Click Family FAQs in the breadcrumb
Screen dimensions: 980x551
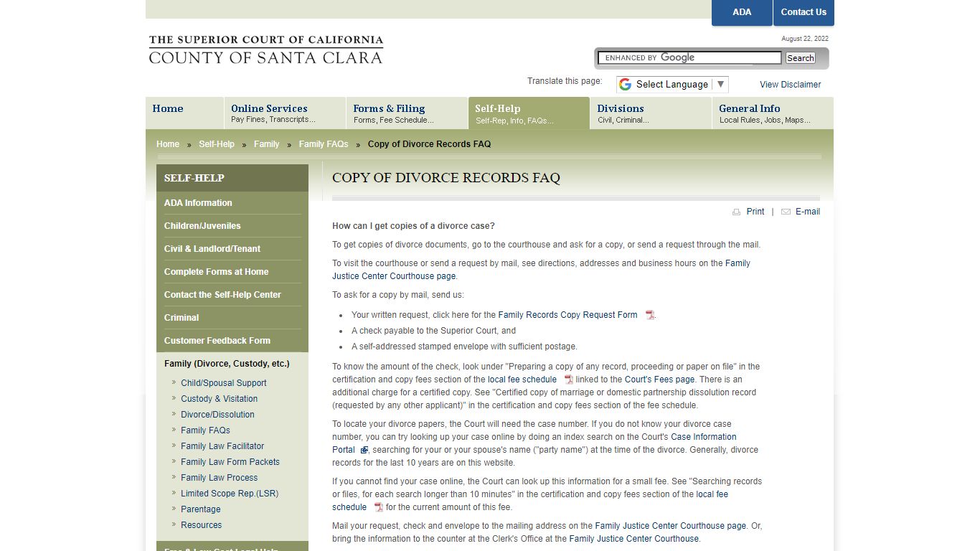tap(324, 144)
